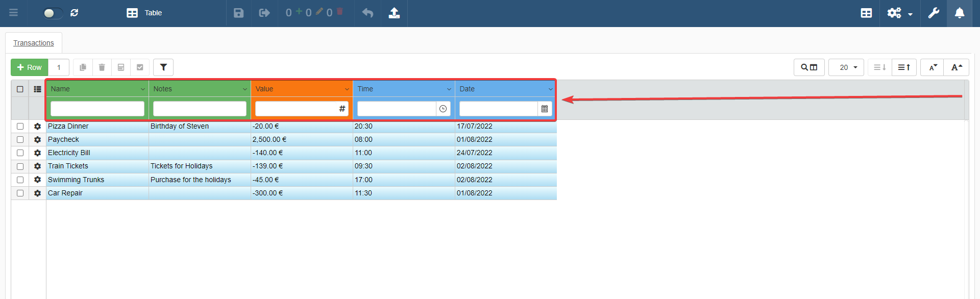Open the wrench tools icon
Screen dimensions: 980x299
pyautogui.click(x=934, y=13)
